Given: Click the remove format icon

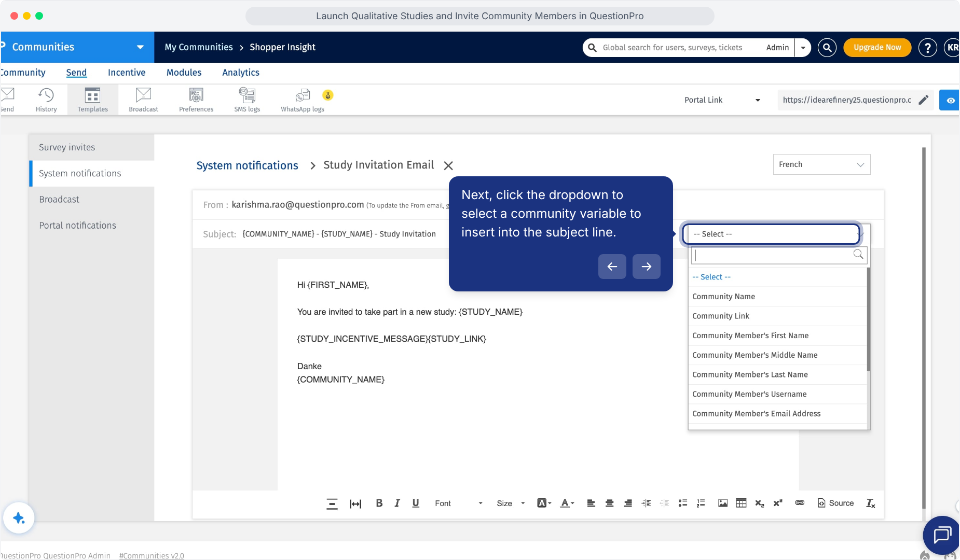Looking at the screenshot, I should click(x=871, y=503).
